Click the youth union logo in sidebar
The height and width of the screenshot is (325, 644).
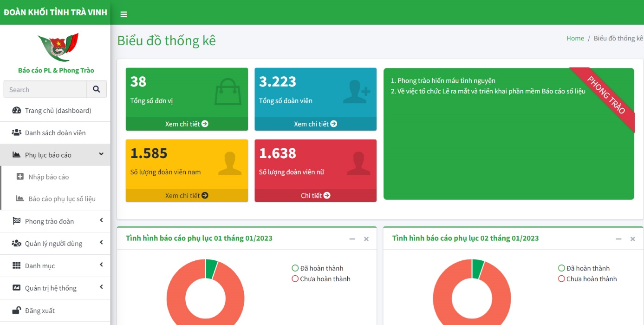pyautogui.click(x=58, y=47)
